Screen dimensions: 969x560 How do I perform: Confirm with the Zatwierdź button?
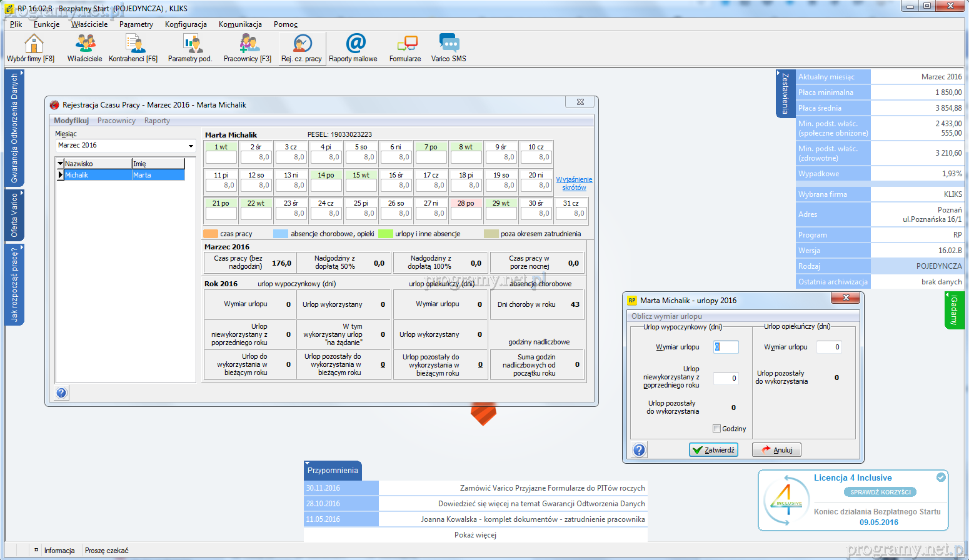[x=713, y=450]
